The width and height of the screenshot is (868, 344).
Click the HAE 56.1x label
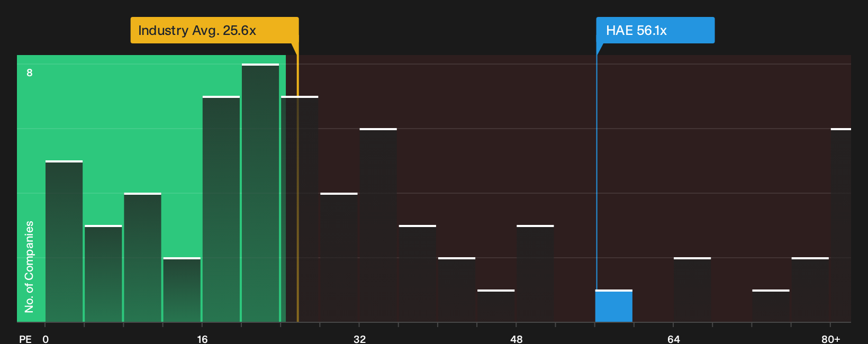(655, 30)
